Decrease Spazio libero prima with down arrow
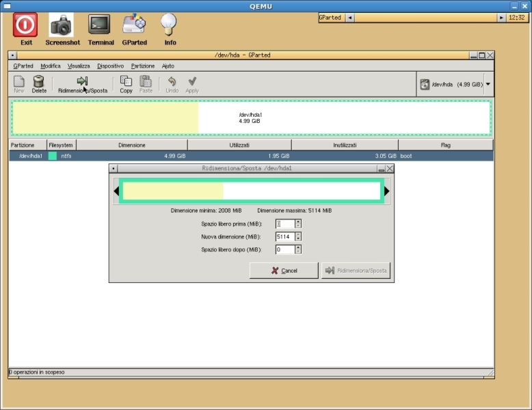 [298, 226]
